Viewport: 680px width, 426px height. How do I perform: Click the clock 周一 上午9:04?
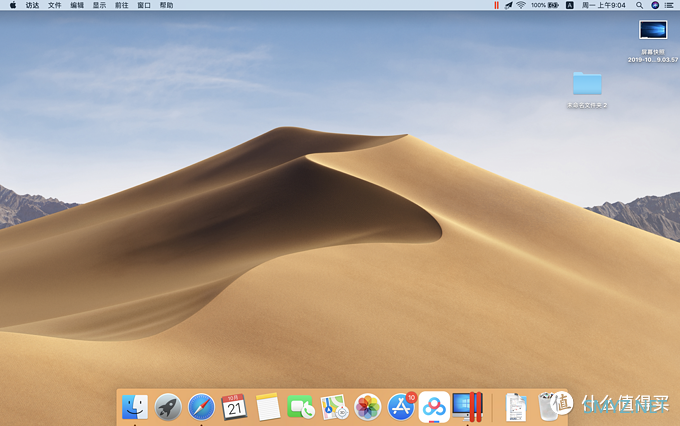[604, 5]
